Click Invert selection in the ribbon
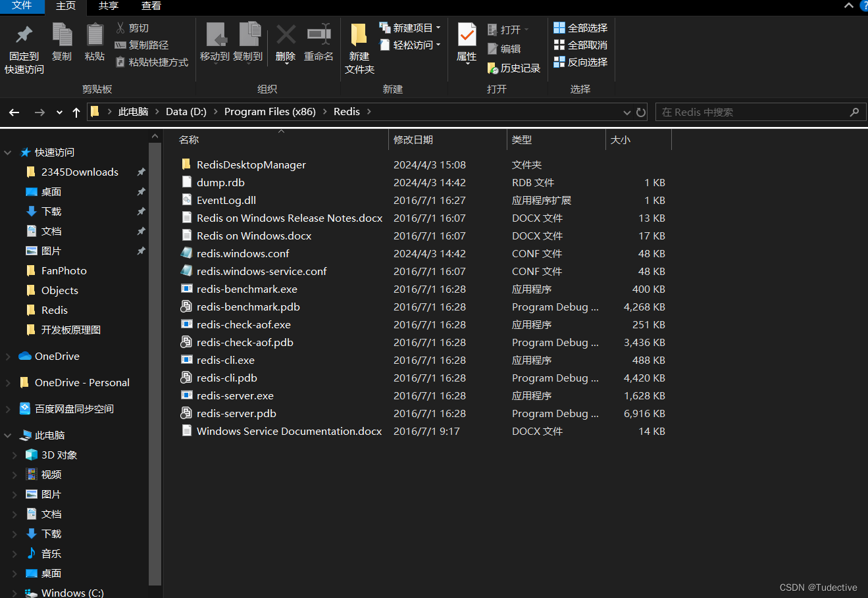The height and width of the screenshot is (598, 868). pyautogui.click(x=580, y=62)
